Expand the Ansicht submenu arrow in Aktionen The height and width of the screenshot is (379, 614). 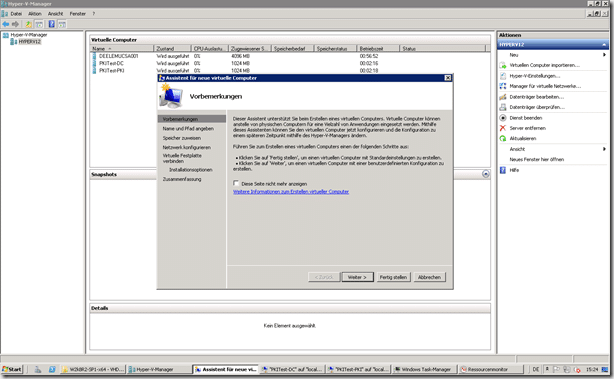point(604,149)
